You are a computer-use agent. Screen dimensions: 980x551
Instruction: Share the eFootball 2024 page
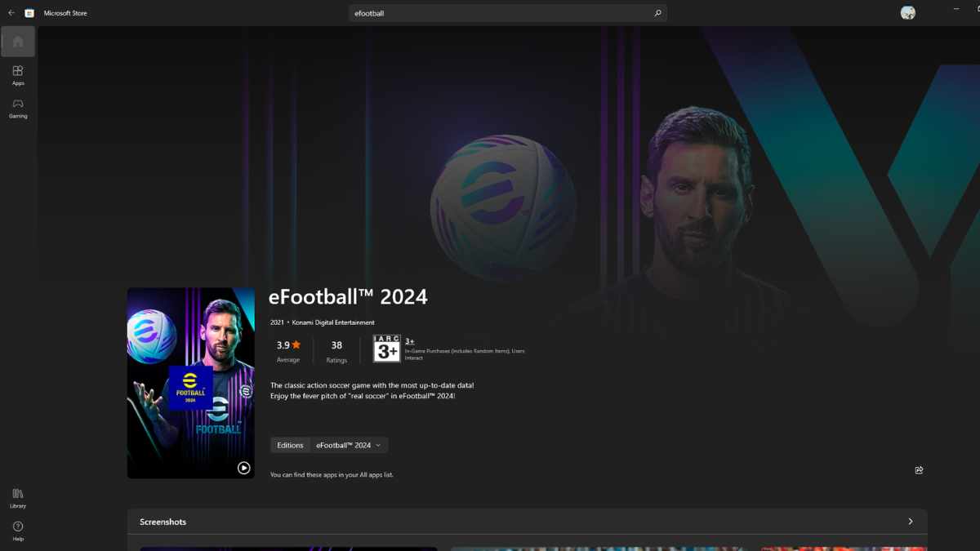tap(919, 469)
